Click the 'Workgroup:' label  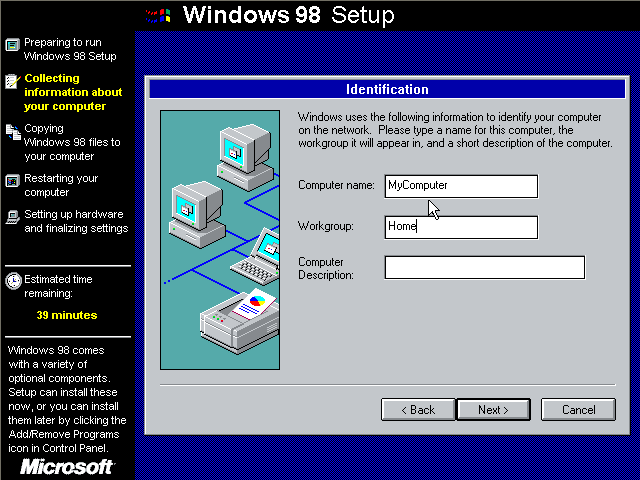click(x=326, y=226)
